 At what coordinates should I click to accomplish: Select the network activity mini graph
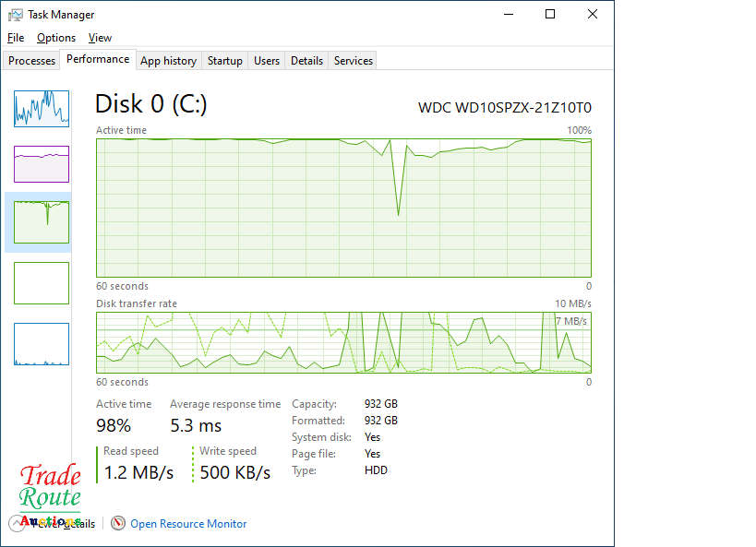[42, 344]
